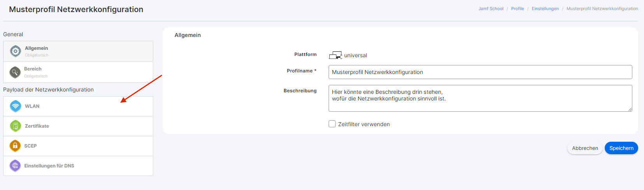Click into the Profilname text field
The image size is (644, 190).
tap(480, 72)
